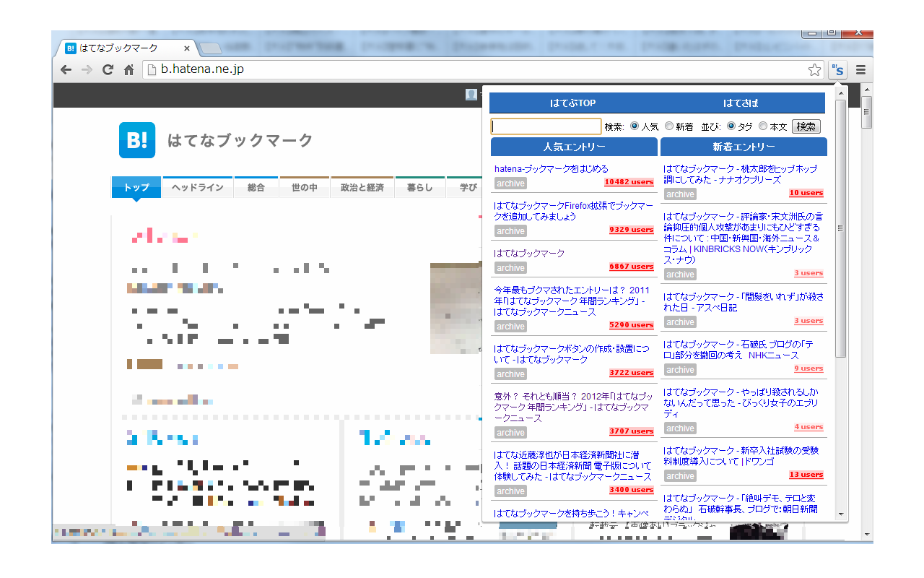Viewport: 924px width, 578px height.
Task: Open 石破氏 ブログ NHKニュース entry link
Action: pyautogui.click(x=738, y=350)
